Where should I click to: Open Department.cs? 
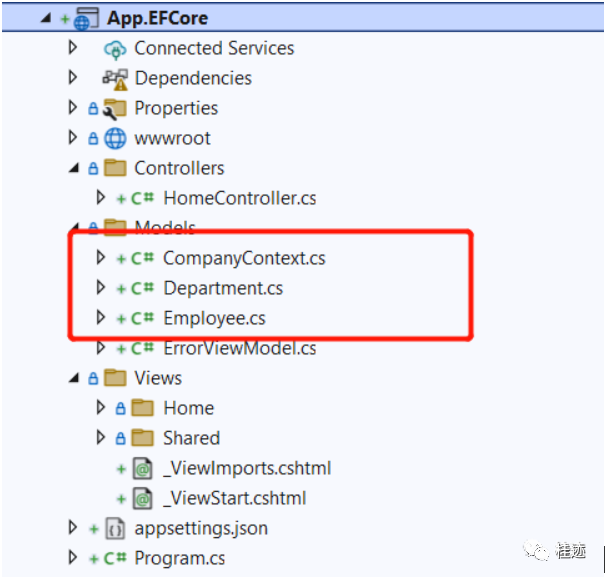[x=223, y=289]
